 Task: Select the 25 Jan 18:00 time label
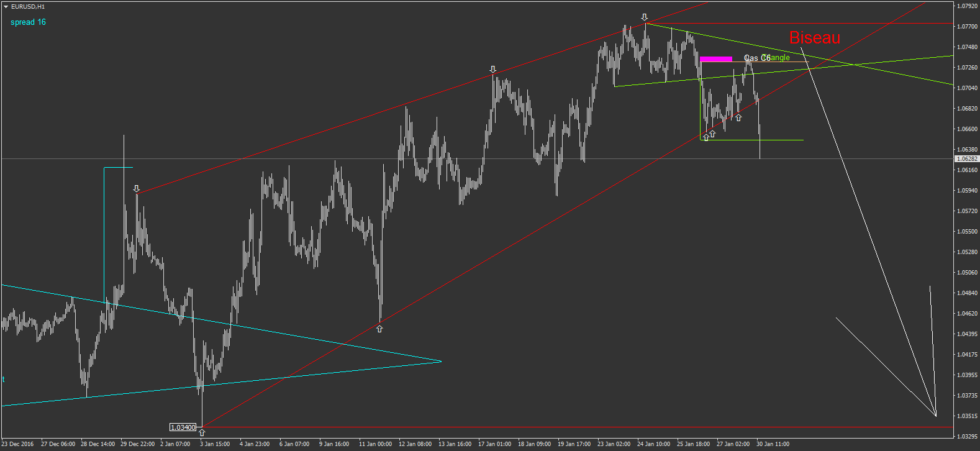(694, 444)
